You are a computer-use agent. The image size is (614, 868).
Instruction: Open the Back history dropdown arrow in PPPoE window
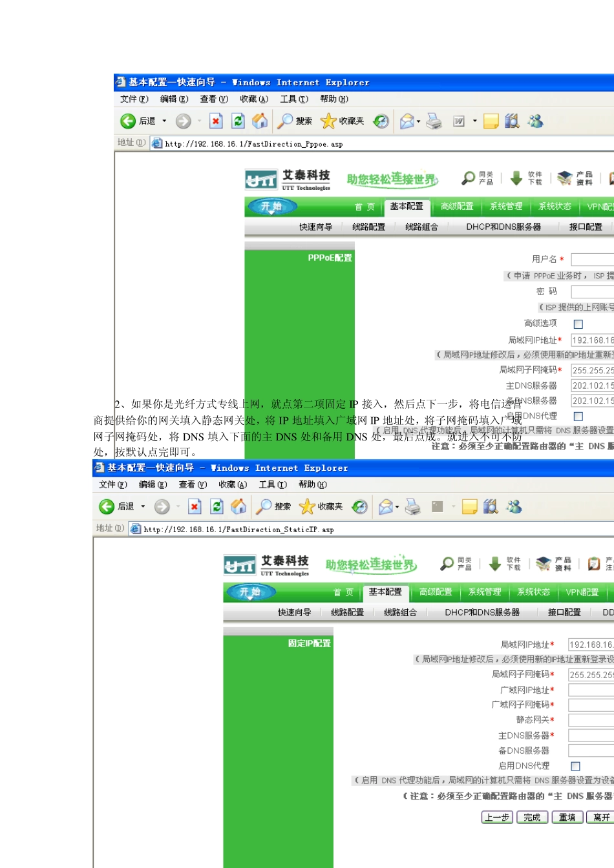[x=164, y=121]
